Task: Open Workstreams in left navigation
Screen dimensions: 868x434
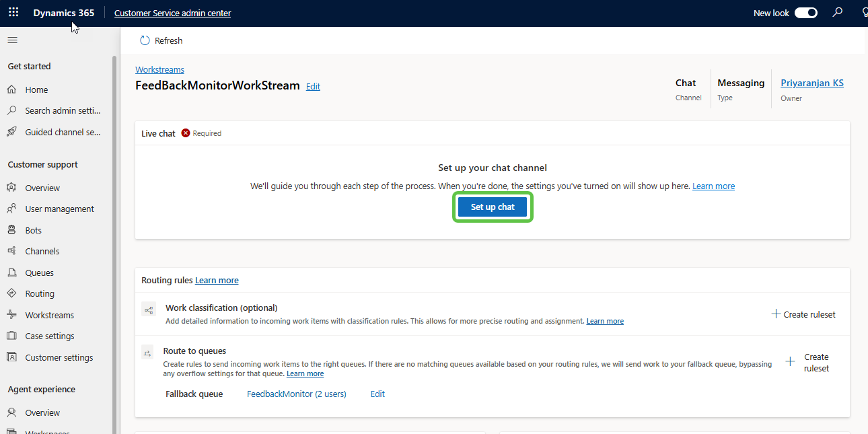Action: coord(49,315)
